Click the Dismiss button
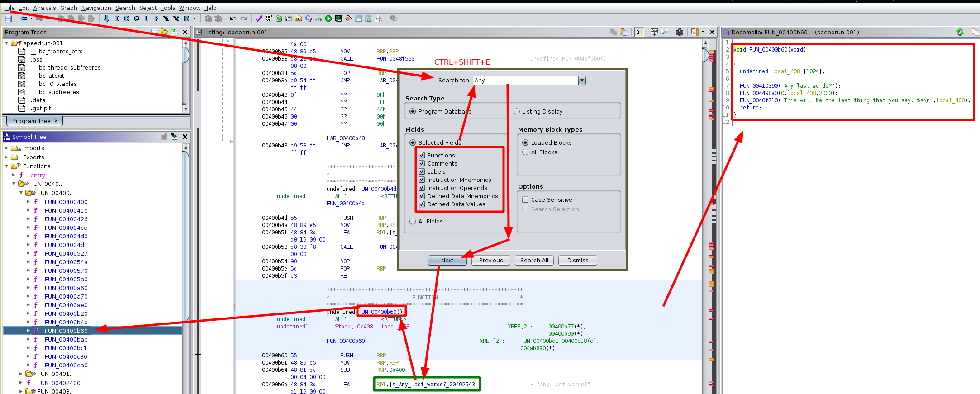Viewport: 980px width, 394px height. [578, 260]
